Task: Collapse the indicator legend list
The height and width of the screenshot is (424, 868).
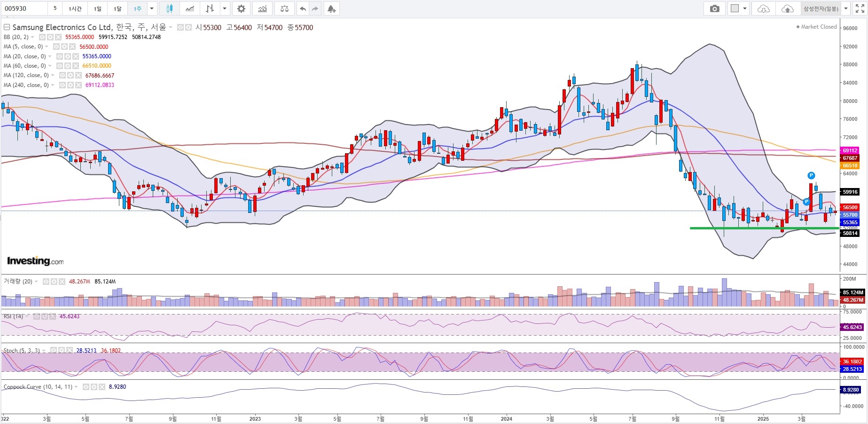Action: 7,28
